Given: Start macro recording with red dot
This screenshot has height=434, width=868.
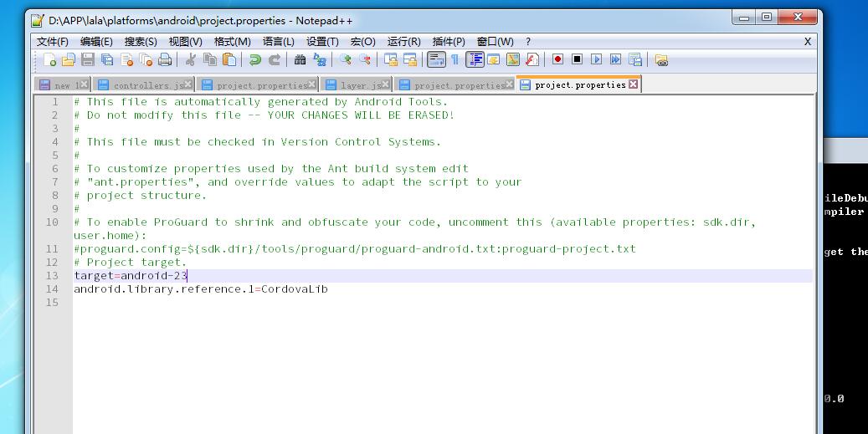Looking at the screenshot, I should (x=557, y=59).
